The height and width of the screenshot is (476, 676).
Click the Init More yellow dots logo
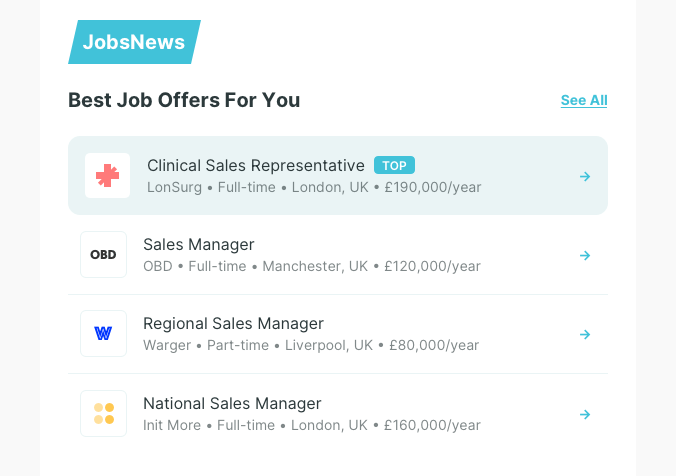pos(103,413)
